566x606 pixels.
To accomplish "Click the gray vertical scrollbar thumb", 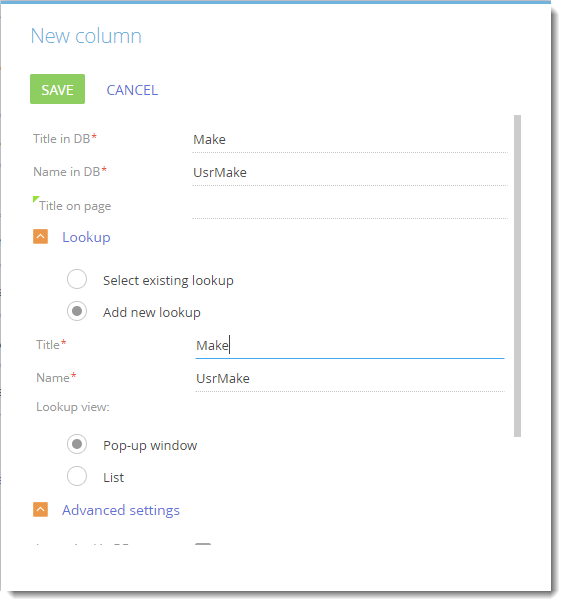I will pyautogui.click(x=517, y=276).
